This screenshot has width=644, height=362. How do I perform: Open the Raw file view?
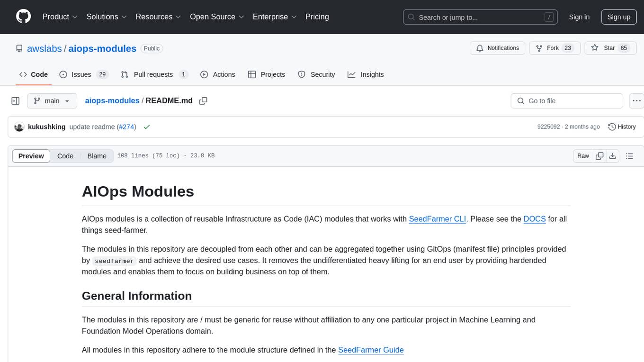[583, 156]
